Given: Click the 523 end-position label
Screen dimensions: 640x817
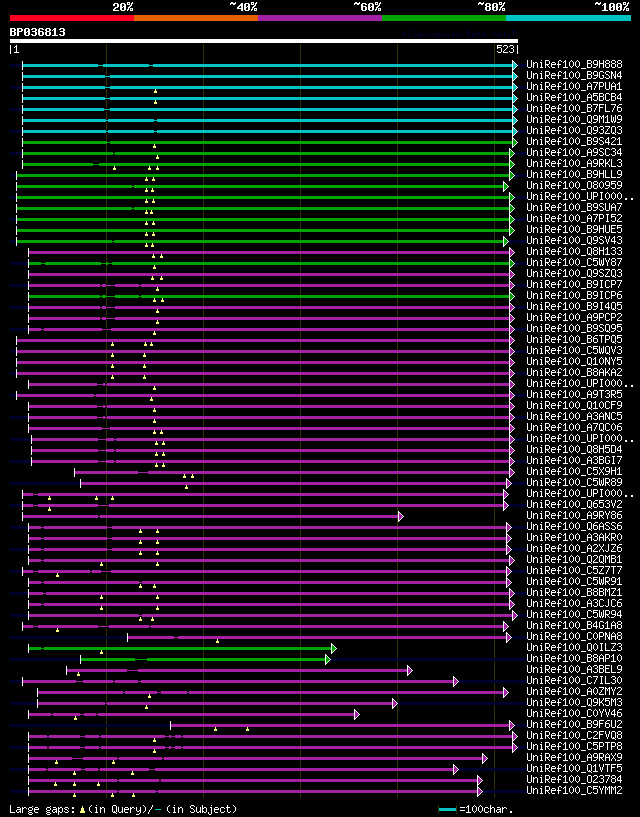Looking at the screenshot, I should pos(505,49).
